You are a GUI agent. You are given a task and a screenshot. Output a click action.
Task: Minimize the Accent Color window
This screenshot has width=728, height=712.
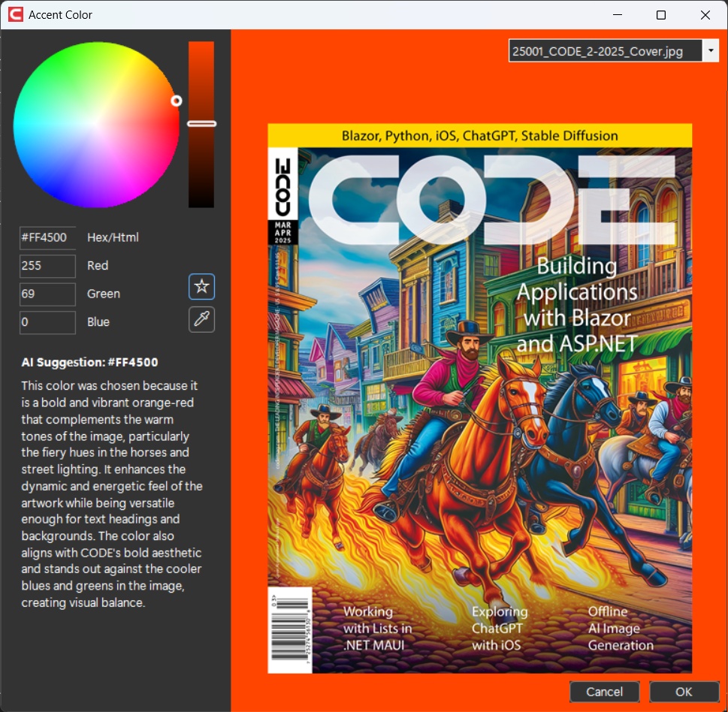pos(618,15)
